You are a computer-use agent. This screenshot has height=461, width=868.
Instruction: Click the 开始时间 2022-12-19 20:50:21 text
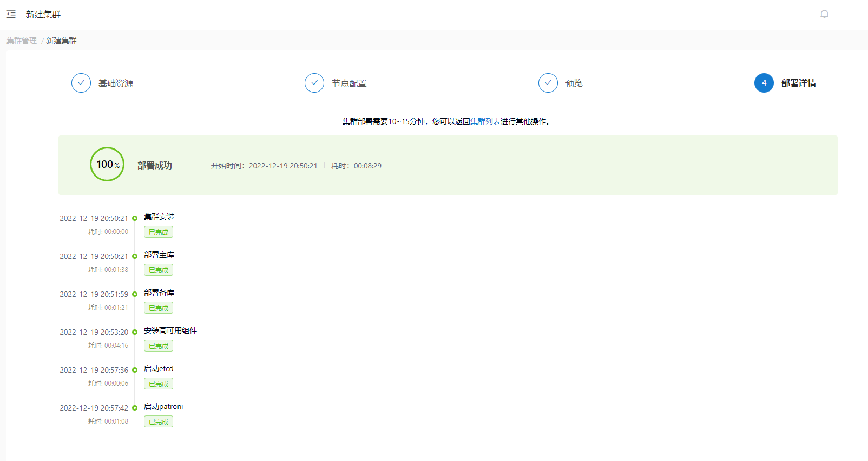point(264,166)
